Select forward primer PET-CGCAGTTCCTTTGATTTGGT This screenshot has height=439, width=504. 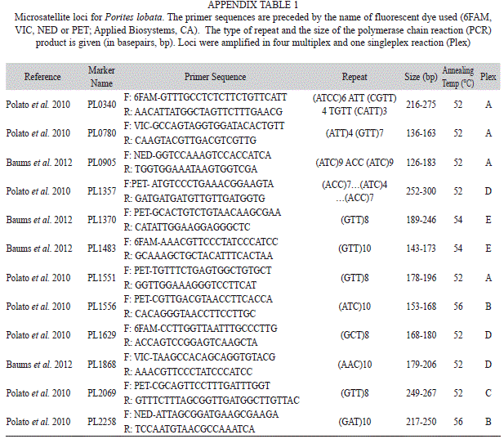pyautogui.click(x=202, y=386)
